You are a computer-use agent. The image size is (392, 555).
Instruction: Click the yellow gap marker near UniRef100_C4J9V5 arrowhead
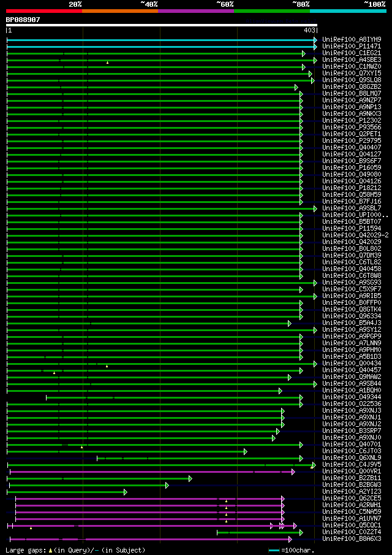pyautogui.click(x=311, y=467)
